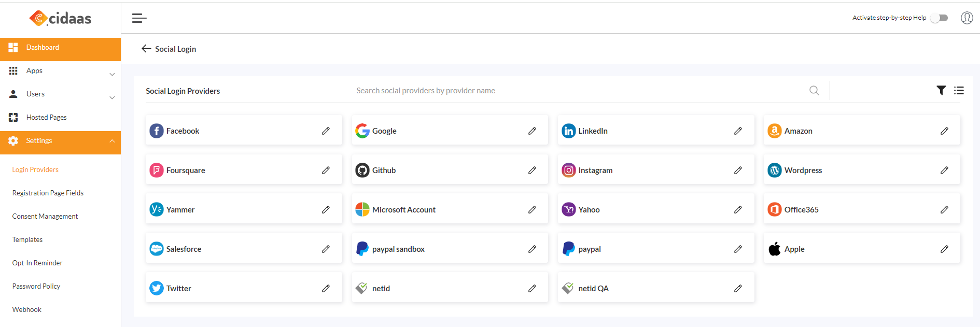Open the filter funnel icon

click(x=941, y=90)
